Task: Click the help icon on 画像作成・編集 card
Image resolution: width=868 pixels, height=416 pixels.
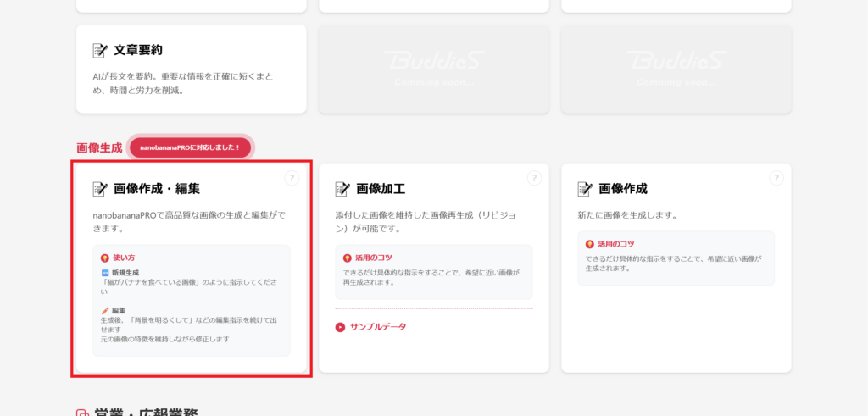Action: pyautogui.click(x=292, y=178)
